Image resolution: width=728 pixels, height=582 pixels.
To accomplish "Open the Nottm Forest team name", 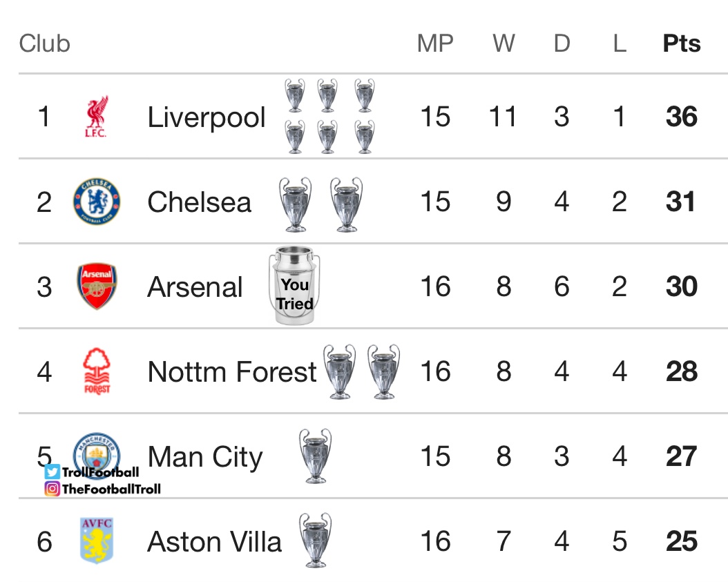I will click(x=232, y=372).
